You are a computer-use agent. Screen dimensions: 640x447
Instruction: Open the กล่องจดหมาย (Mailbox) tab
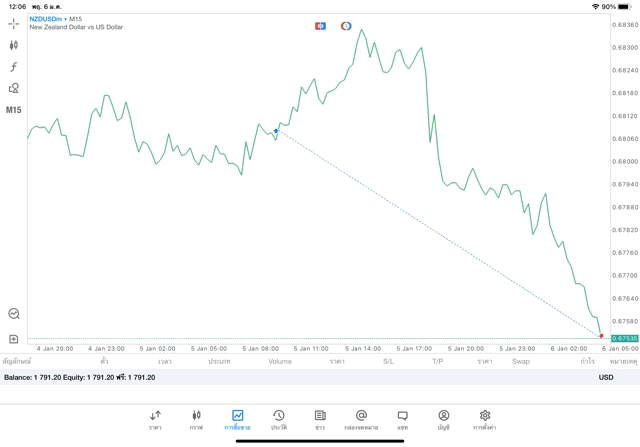click(361, 420)
